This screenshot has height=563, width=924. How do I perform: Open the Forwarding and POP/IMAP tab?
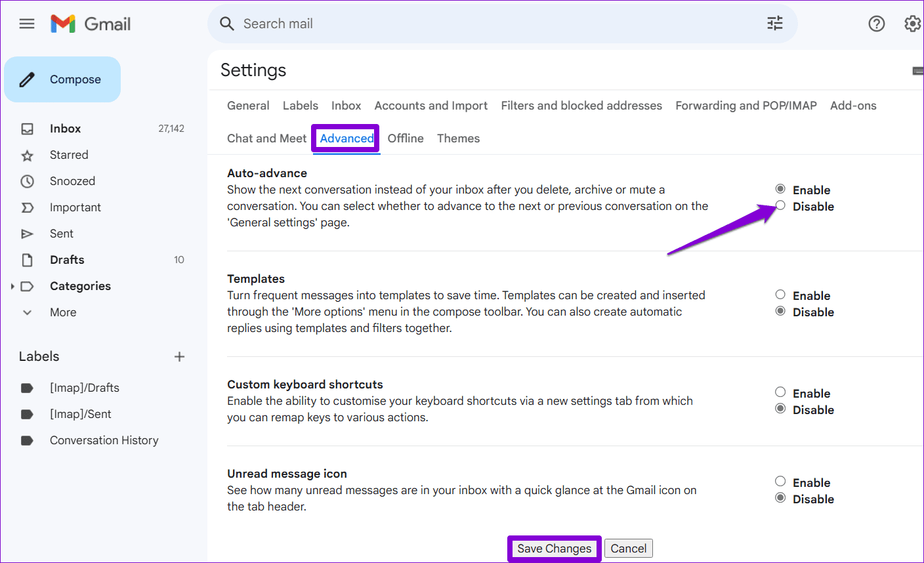tap(745, 105)
